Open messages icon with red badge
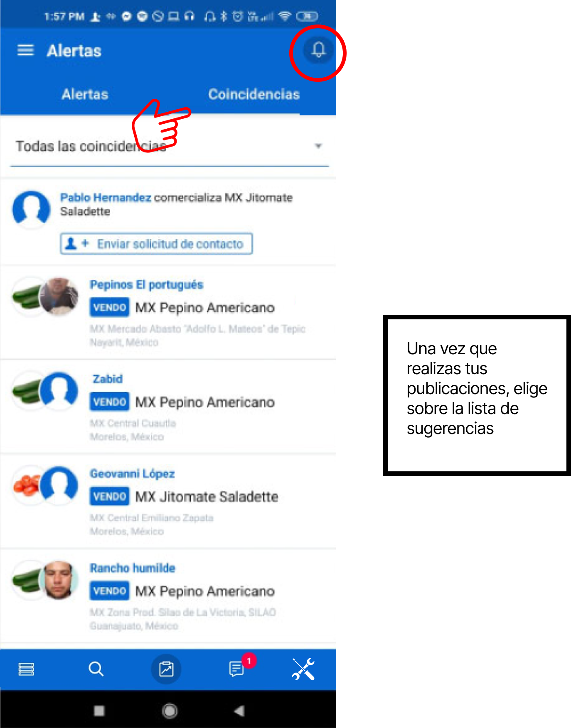The width and height of the screenshot is (571, 728). (x=237, y=669)
